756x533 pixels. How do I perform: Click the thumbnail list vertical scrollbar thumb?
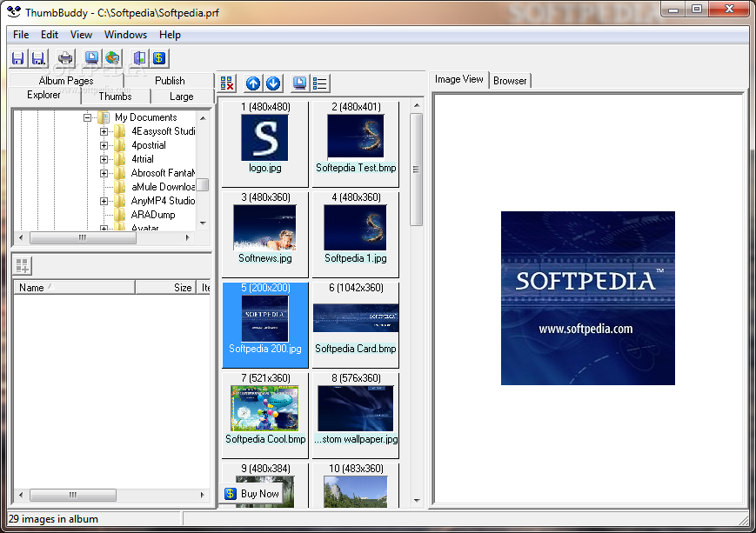[x=417, y=170]
